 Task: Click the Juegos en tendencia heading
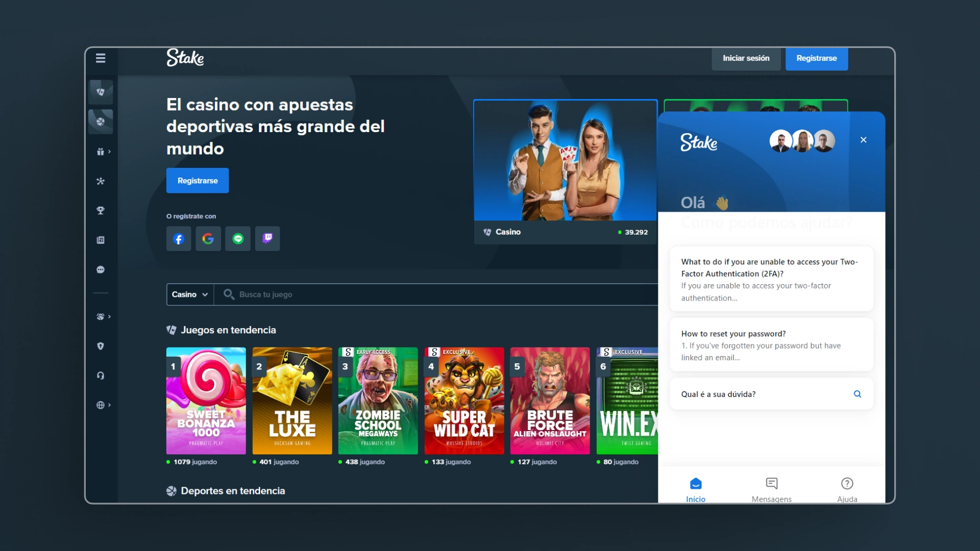pos(228,330)
